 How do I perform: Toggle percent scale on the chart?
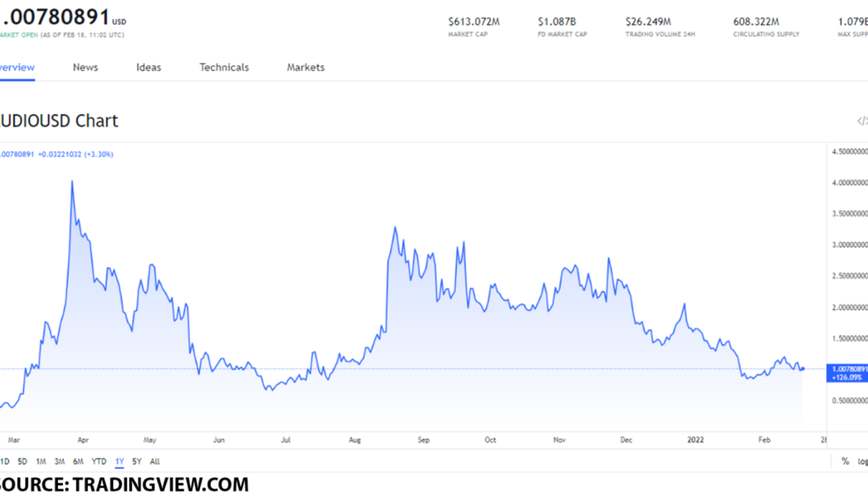[845, 461]
